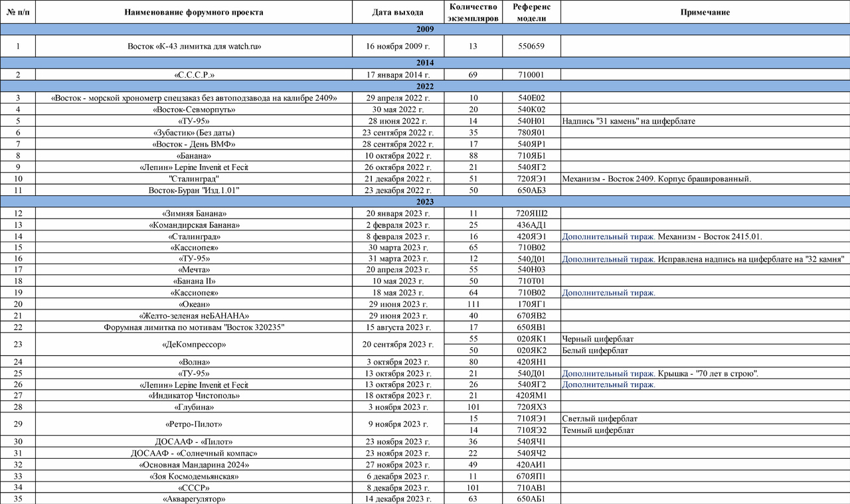
Task: Select the '«Командирская Банана»' project name
Action: (x=194, y=225)
